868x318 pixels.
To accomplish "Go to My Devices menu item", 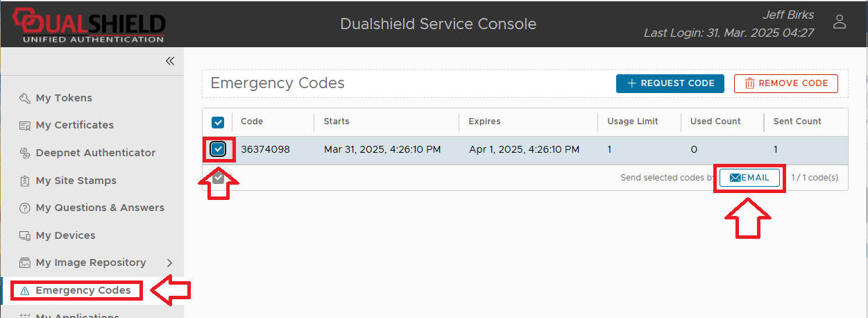I will pyautogui.click(x=65, y=235).
